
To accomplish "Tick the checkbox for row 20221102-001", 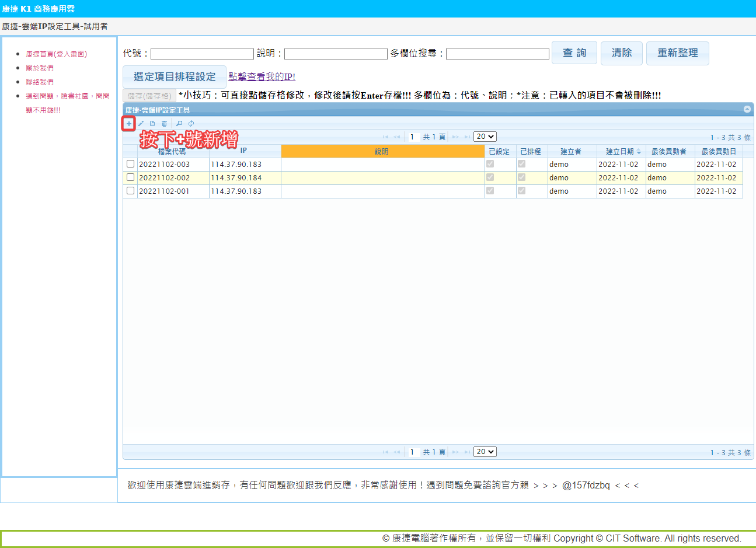I will point(130,191).
